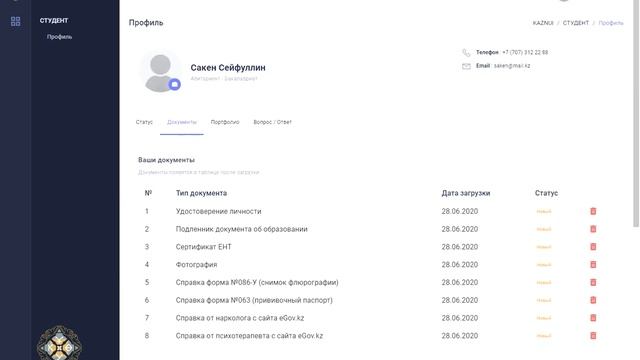Delete the Справка форма №086-У document
This screenshot has height=360, width=640.
pyautogui.click(x=593, y=282)
